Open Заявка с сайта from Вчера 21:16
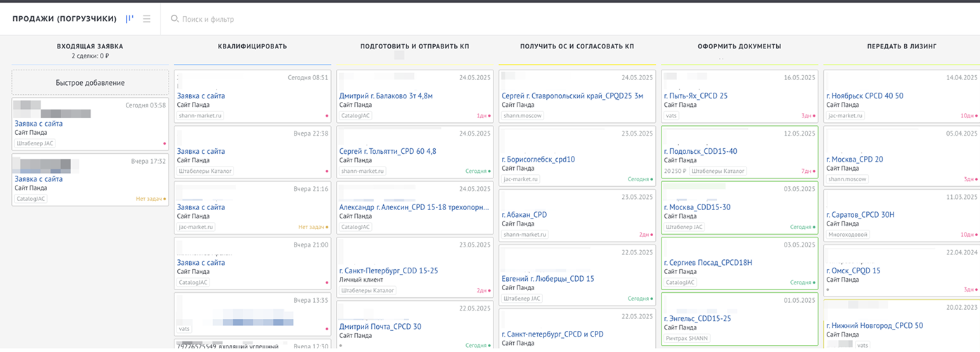Image resolution: width=980 pixels, height=352 pixels. (x=201, y=207)
